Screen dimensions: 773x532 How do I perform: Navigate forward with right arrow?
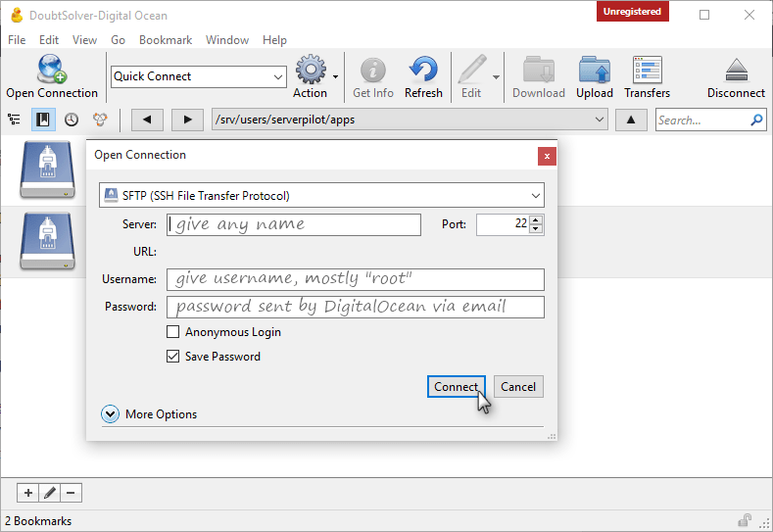[x=187, y=120]
